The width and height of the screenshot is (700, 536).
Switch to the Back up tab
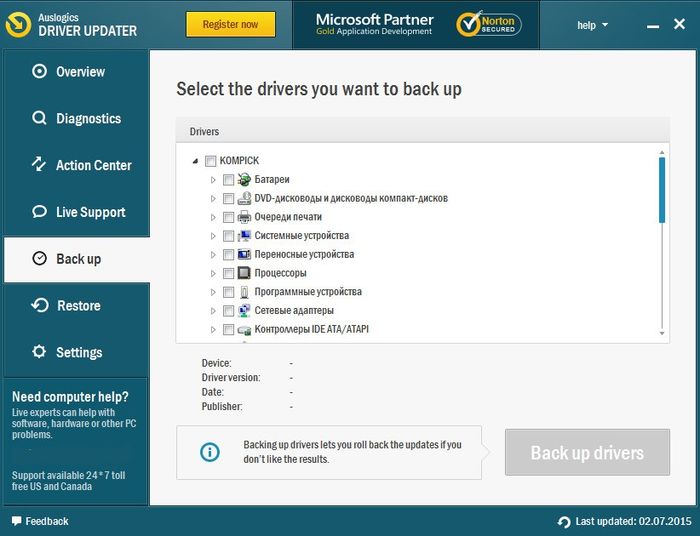[76, 259]
